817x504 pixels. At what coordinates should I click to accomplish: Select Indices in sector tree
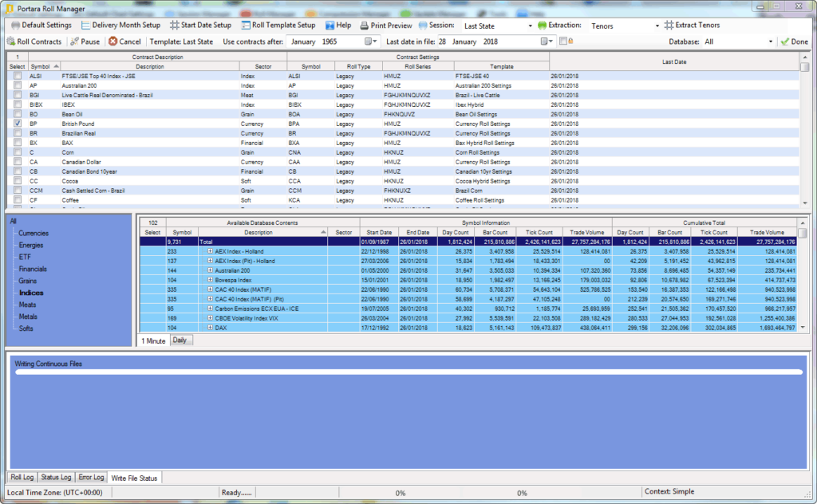tap(31, 293)
